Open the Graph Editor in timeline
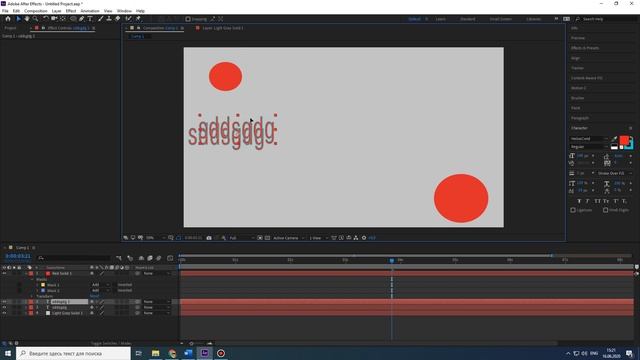 (170, 258)
